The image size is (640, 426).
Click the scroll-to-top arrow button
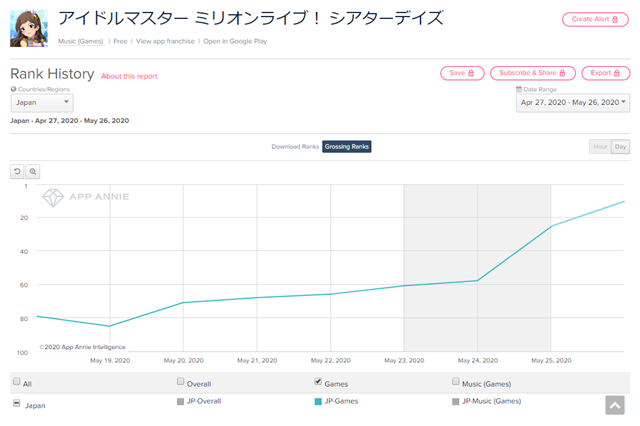[x=615, y=405]
